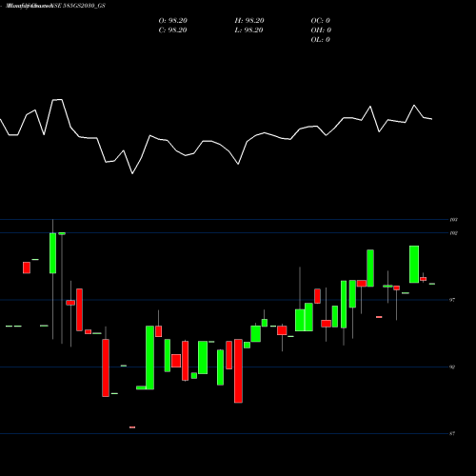Click the OH: 0 value
This screenshot has width=476, height=476.
tap(321, 30)
